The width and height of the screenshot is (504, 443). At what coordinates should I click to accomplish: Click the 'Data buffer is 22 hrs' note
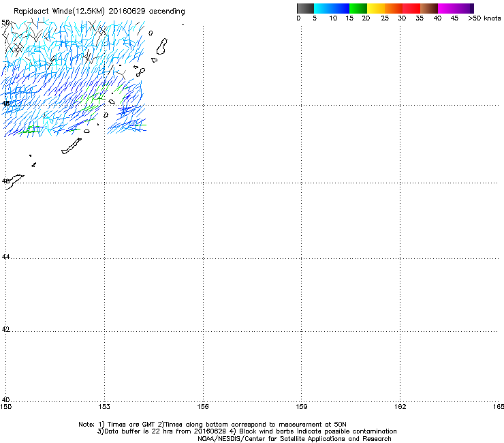[247, 431]
